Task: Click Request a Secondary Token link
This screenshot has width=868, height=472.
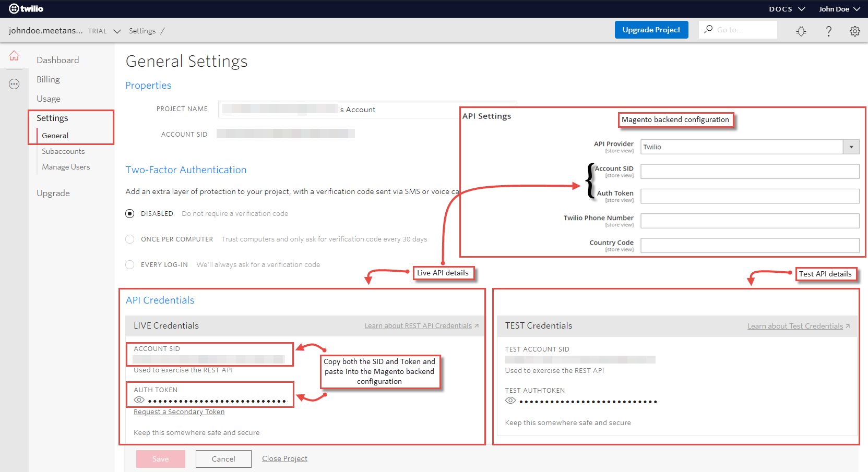Action: 179,412
